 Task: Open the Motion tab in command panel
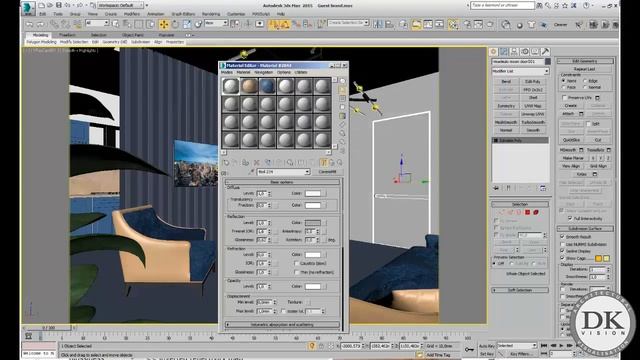pos(524,51)
